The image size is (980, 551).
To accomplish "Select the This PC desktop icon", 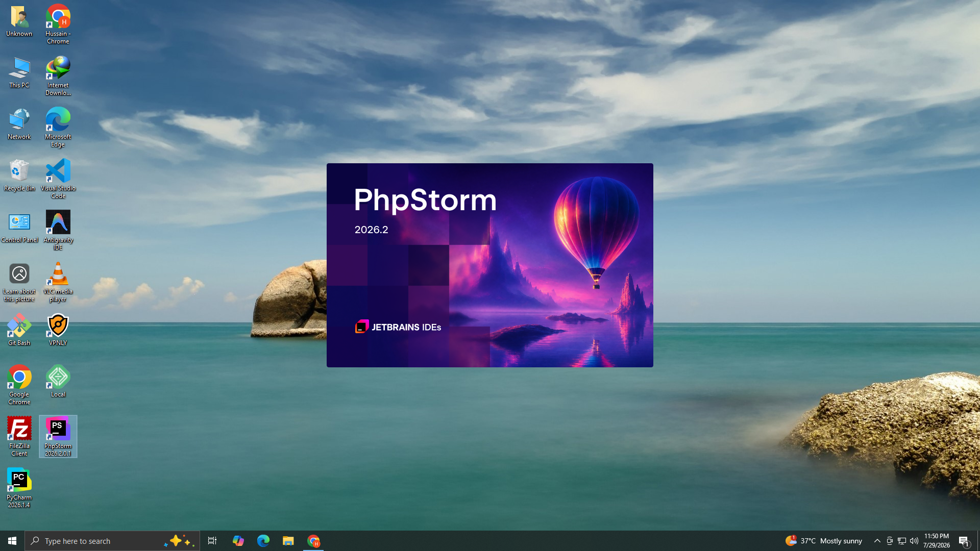I will coord(19,72).
